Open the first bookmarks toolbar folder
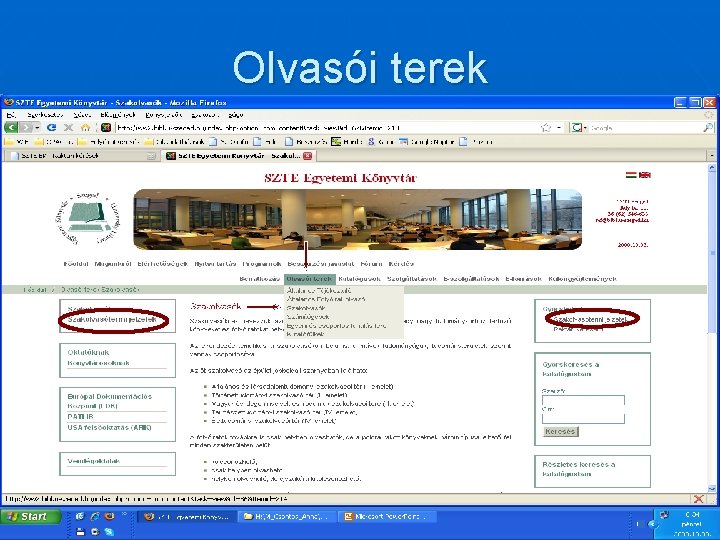This screenshot has height=540, width=720. click(17, 142)
